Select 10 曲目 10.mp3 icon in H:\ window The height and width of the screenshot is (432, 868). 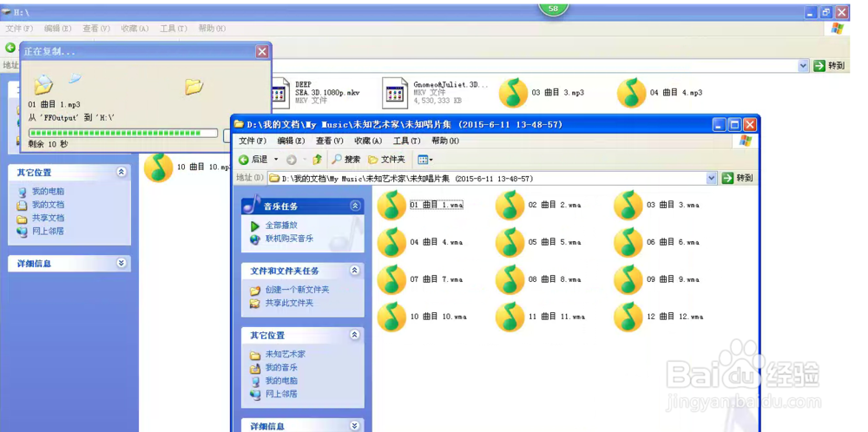click(158, 167)
